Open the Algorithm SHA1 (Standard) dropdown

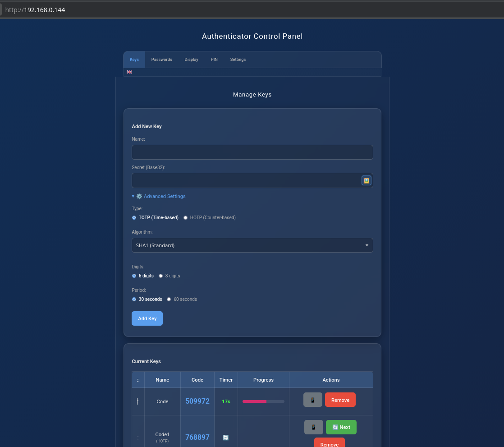252,245
